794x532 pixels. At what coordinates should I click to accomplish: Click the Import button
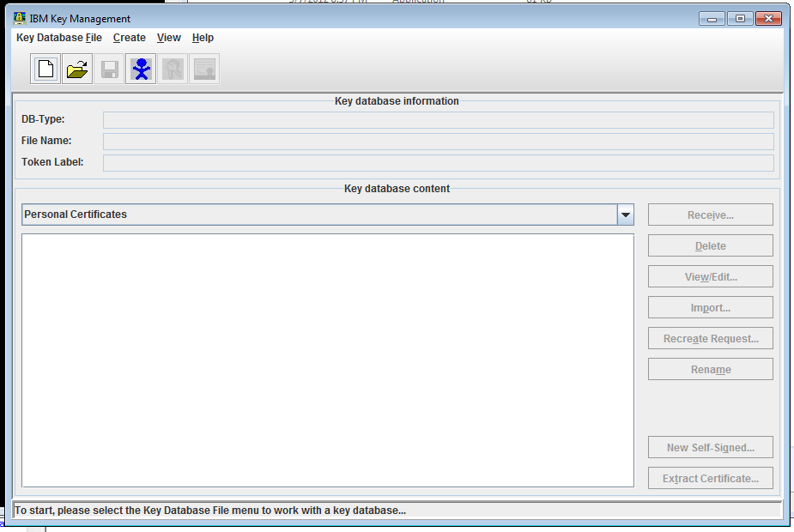(x=710, y=307)
